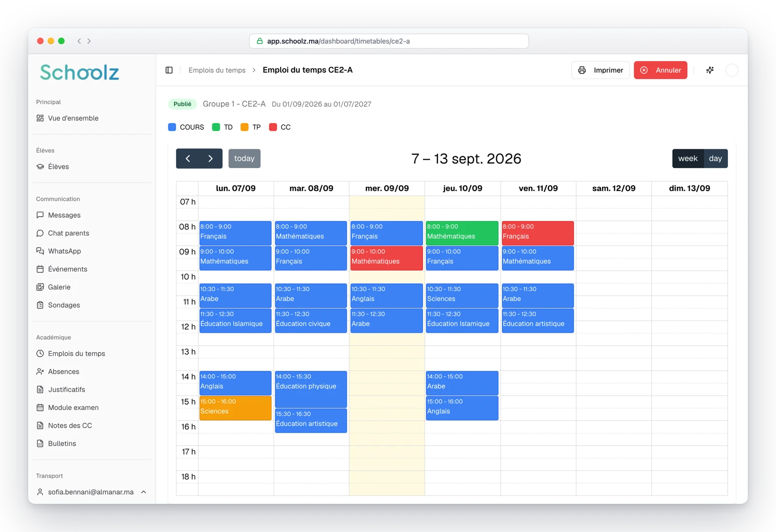Click the sparkle AI assistant icon
Viewport: 776px width, 532px height.
point(710,70)
